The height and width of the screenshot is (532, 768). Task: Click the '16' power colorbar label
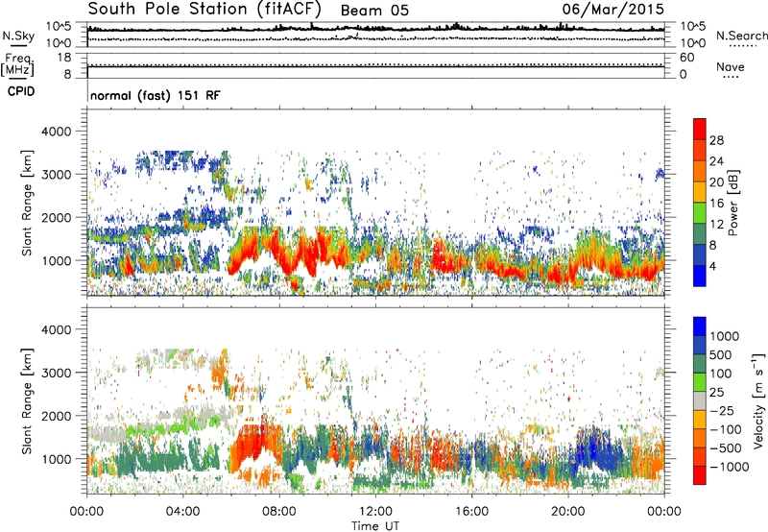pos(716,204)
